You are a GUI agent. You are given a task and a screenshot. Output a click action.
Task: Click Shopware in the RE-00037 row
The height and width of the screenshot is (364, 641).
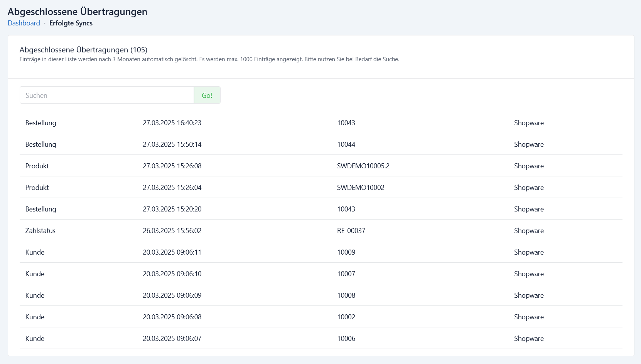coord(529,231)
